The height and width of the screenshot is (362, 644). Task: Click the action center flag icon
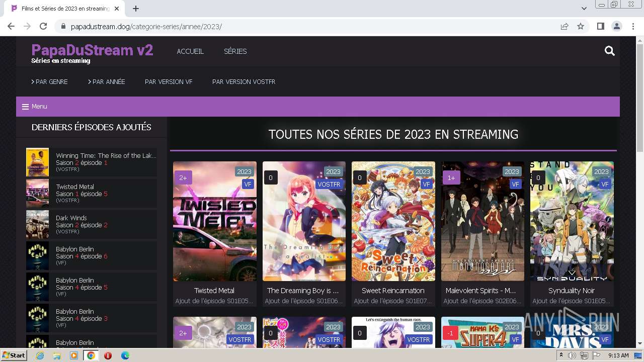click(x=596, y=355)
